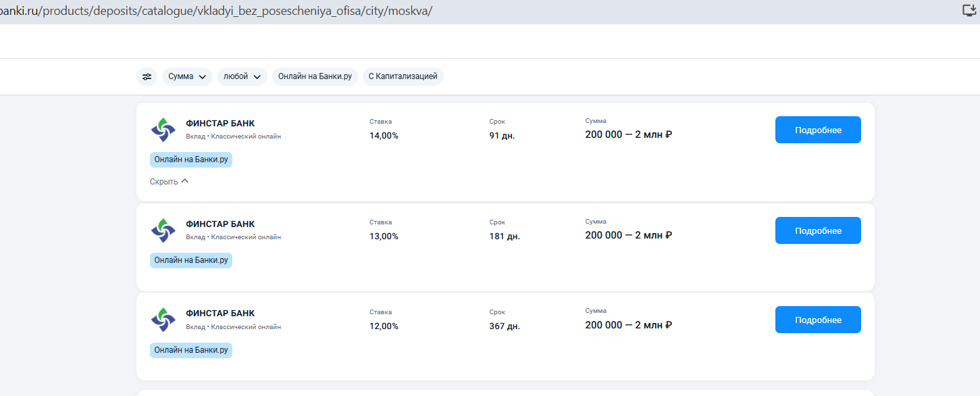
Task: Click the Finstar Bank logo in the 13,00% offer
Action: click(x=163, y=230)
